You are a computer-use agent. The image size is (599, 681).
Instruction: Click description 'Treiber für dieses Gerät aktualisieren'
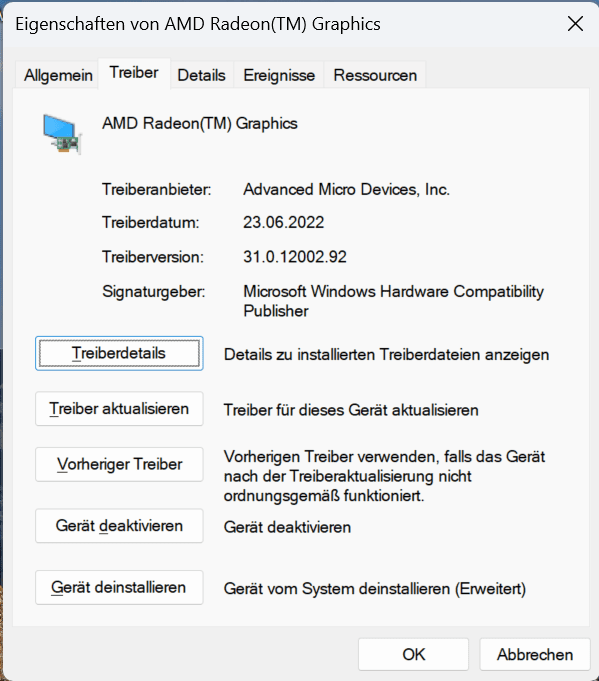[x=351, y=410]
